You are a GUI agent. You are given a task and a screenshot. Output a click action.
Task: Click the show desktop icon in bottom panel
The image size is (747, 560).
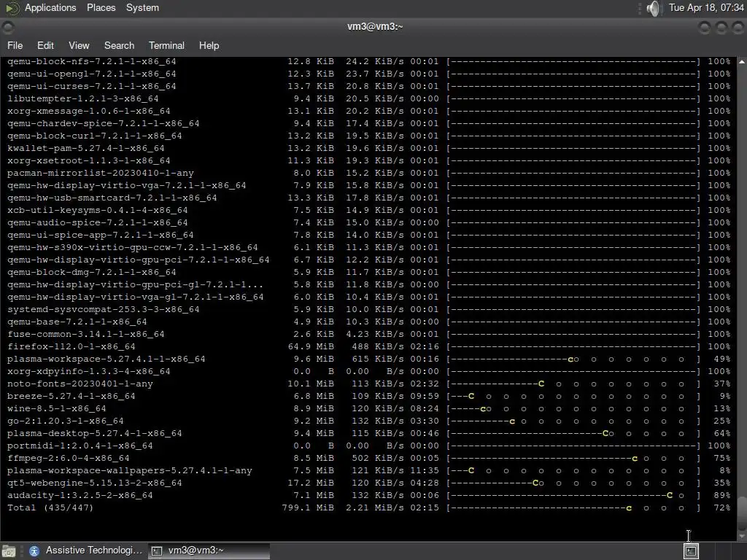tap(9, 551)
